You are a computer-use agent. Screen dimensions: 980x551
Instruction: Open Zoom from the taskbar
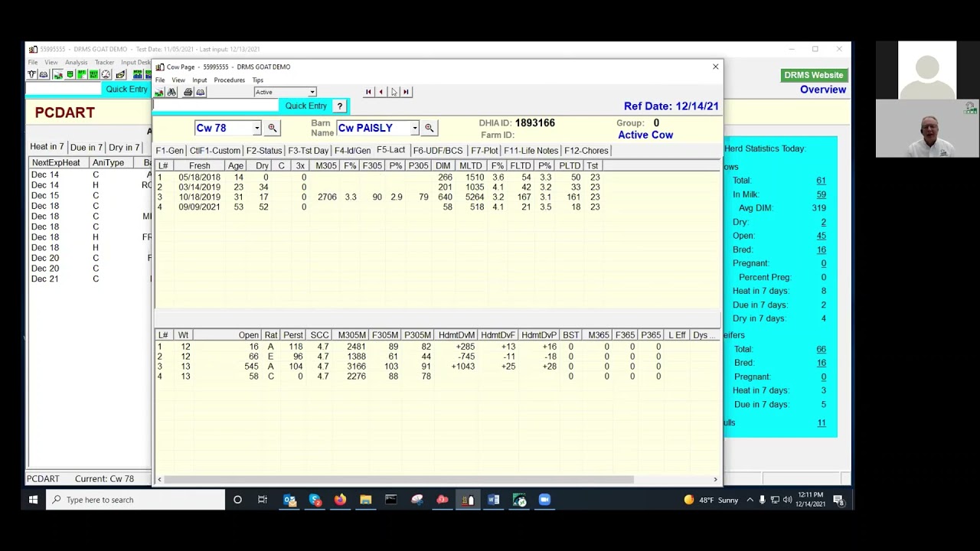pos(544,500)
